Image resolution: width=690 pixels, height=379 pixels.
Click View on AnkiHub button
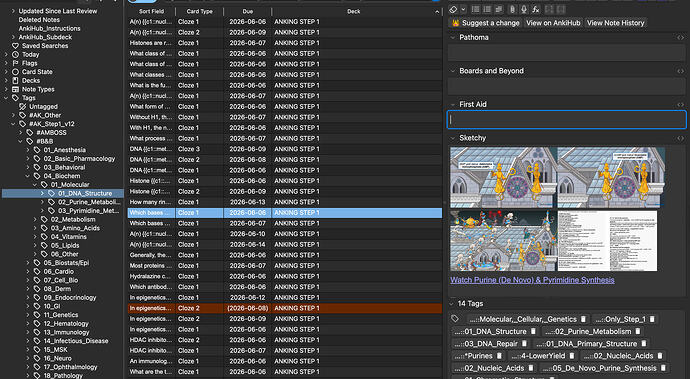pos(553,23)
